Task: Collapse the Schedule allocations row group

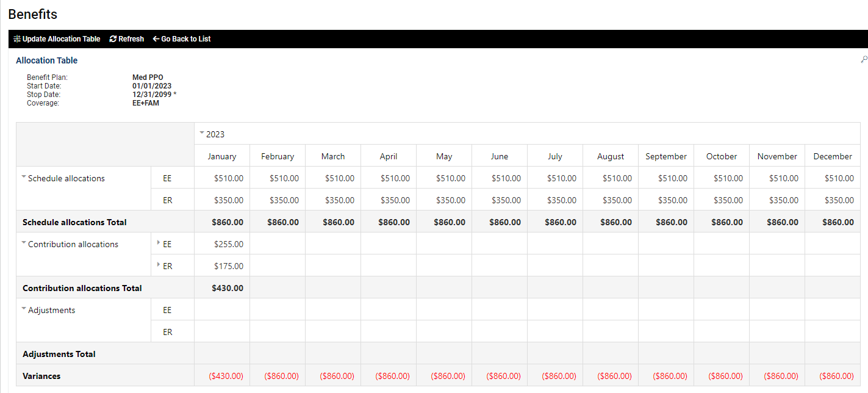Action: [24, 177]
